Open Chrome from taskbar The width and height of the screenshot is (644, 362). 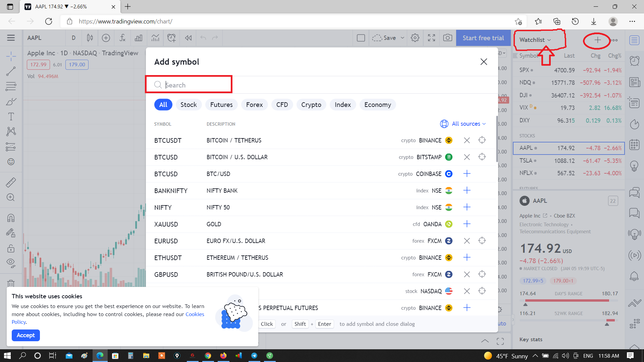pos(208,356)
